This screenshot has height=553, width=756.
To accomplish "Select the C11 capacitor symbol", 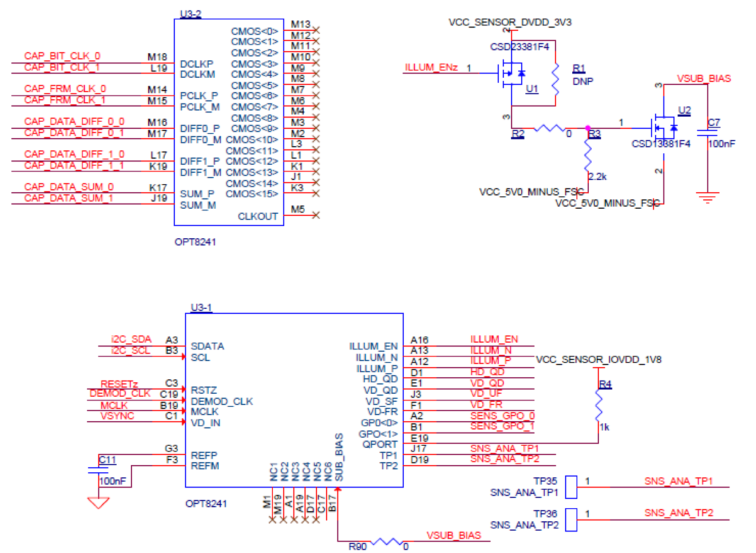I will click(98, 470).
